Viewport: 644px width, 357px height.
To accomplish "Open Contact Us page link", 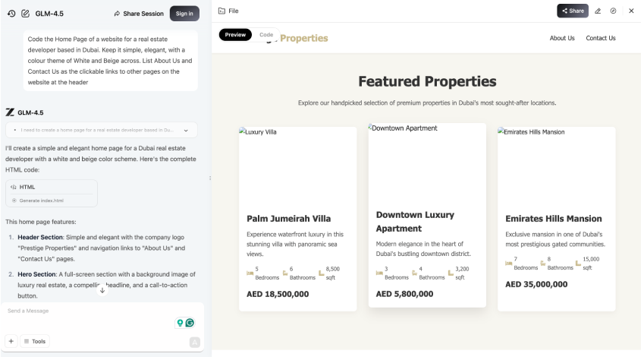I will click(x=601, y=38).
